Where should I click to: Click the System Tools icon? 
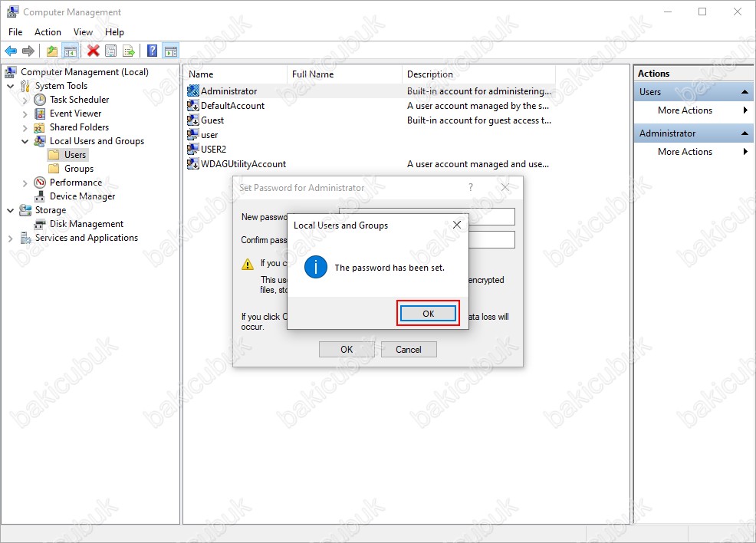click(x=25, y=86)
